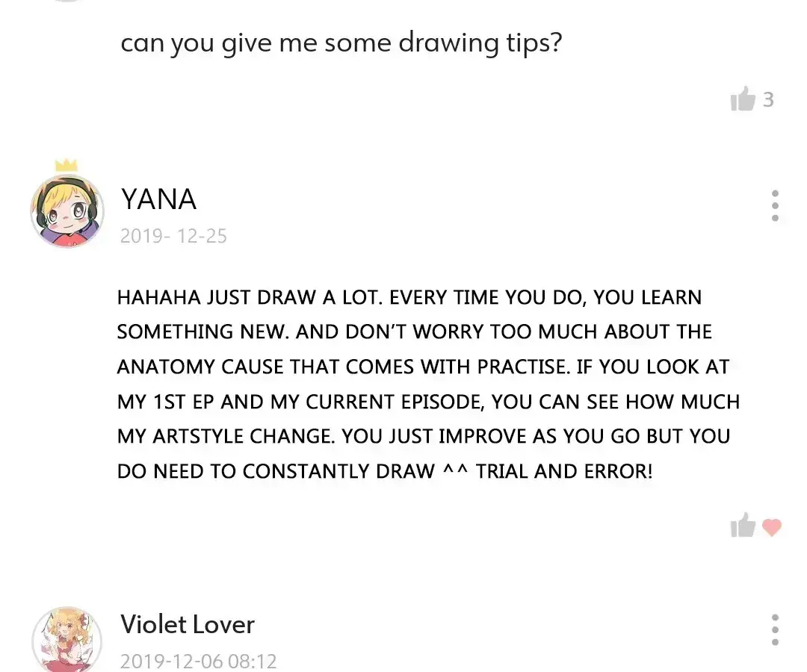Give a thumbs-up to YANA's reply
807x672 pixels.
(743, 526)
